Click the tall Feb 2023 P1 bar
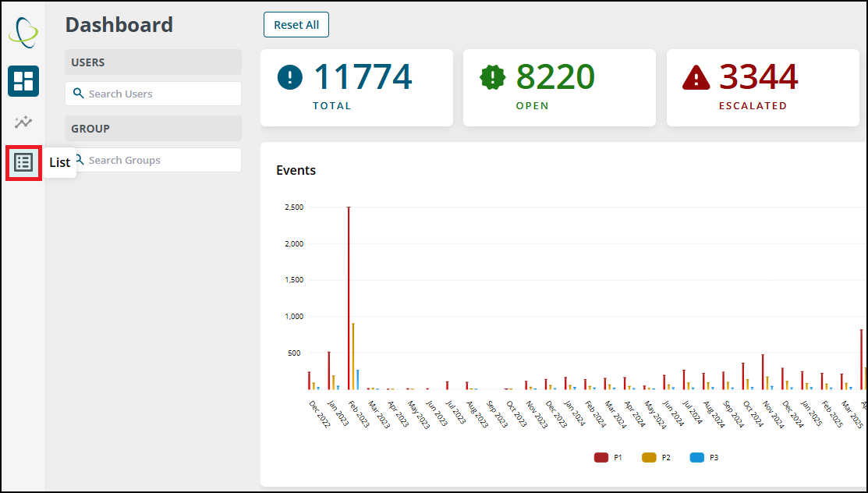Image resolution: width=868 pixels, height=493 pixels. [349, 298]
